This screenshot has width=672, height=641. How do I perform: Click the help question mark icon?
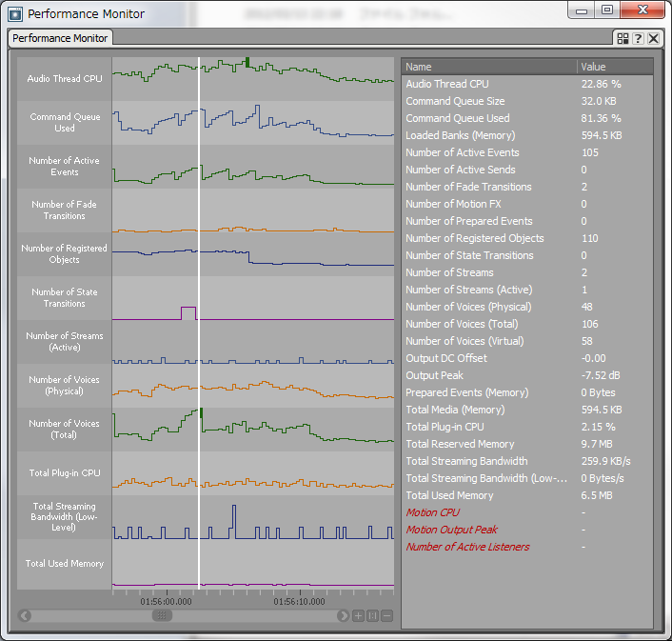point(638,38)
